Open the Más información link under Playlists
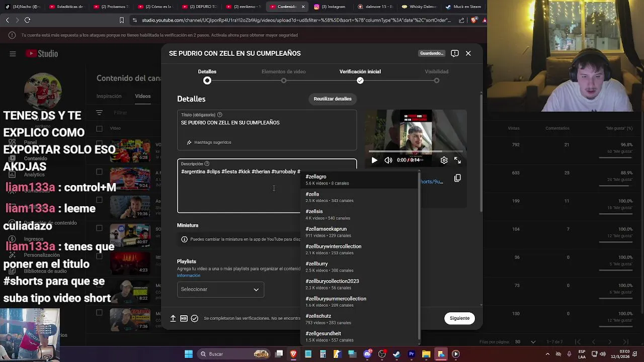Image resolution: width=644 pixels, height=362 pixels. [189, 276]
